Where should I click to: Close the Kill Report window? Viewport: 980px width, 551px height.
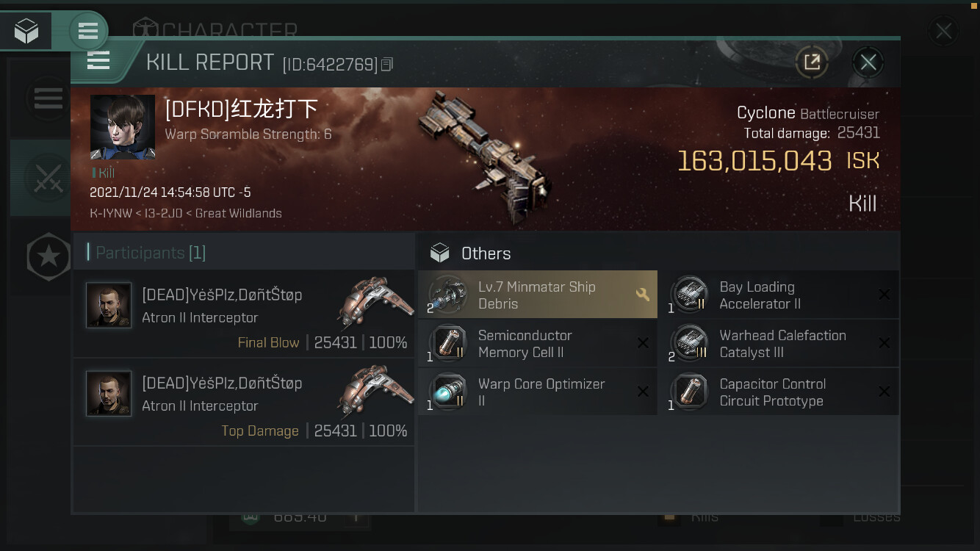pos(868,62)
